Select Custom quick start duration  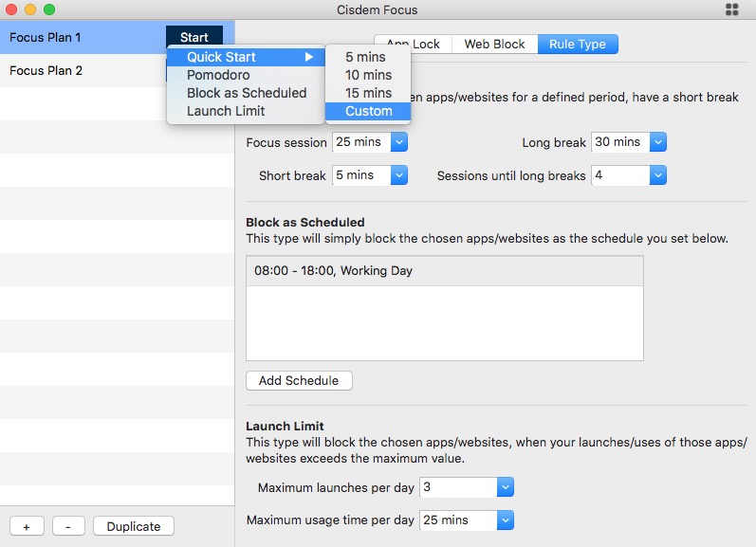[x=368, y=111]
